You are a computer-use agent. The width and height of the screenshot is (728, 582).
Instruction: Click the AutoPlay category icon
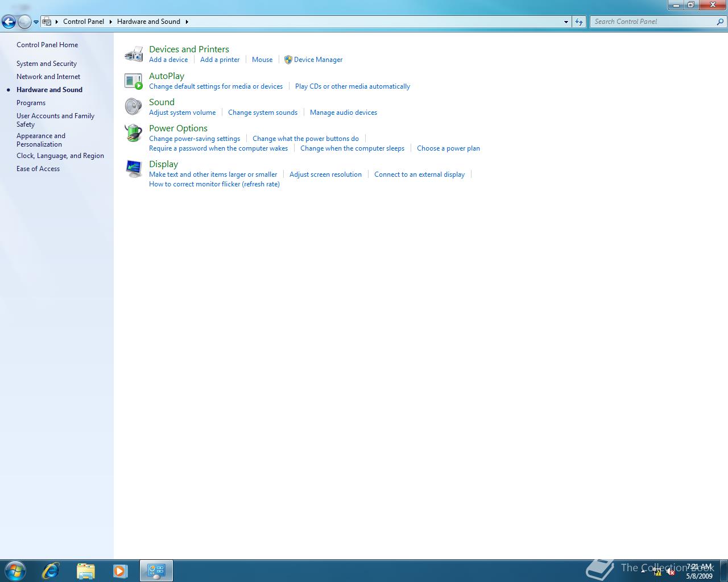pos(134,81)
